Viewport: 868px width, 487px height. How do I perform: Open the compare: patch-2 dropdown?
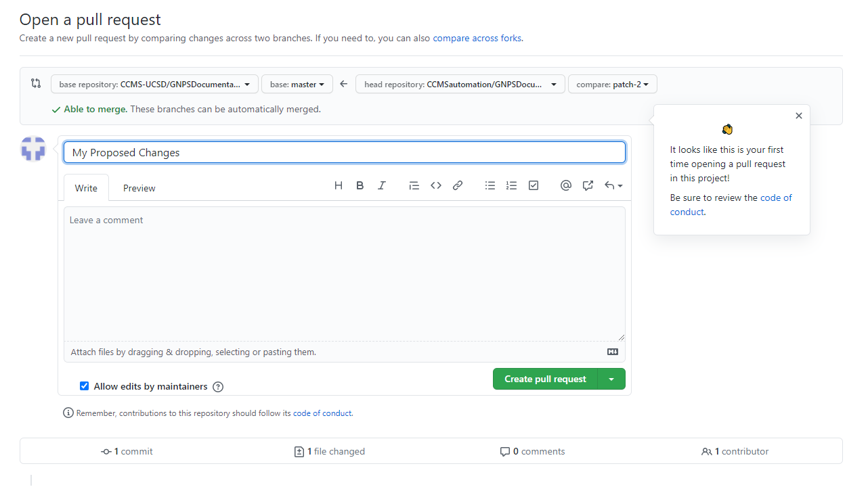point(613,85)
